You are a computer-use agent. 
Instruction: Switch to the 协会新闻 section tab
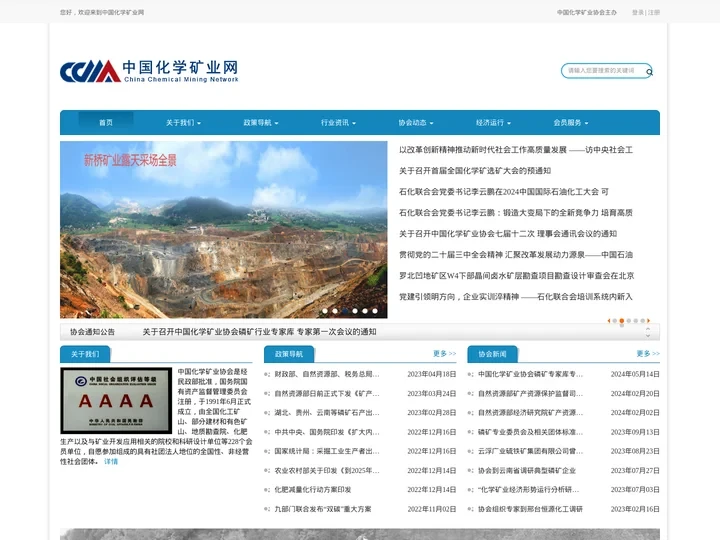pyautogui.click(x=492, y=354)
